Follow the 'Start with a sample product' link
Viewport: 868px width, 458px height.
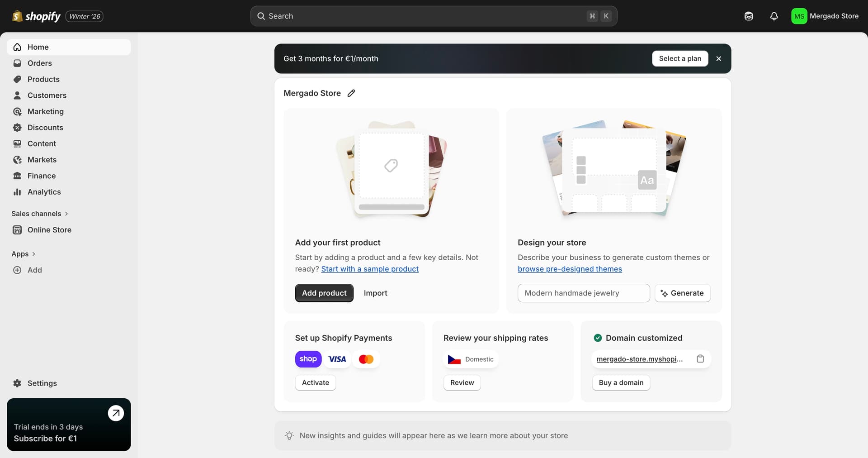370,269
